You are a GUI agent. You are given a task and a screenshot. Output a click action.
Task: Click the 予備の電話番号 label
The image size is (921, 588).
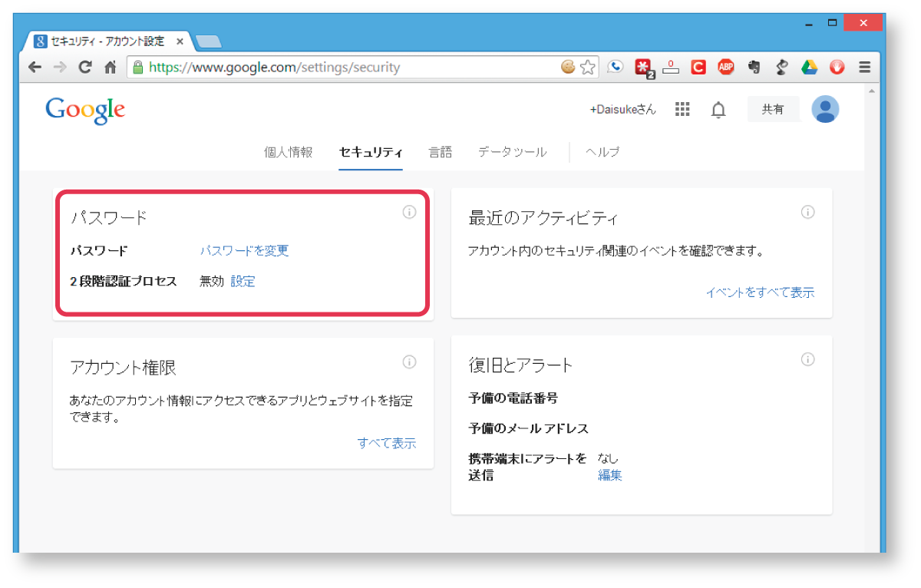coord(513,398)
